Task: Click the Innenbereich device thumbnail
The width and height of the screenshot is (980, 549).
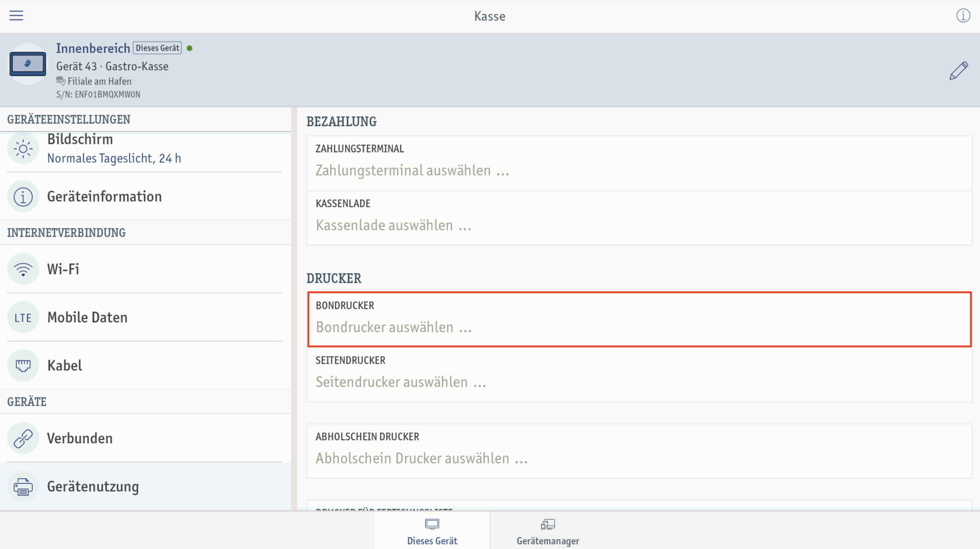Action: click(x=28, y=64)
